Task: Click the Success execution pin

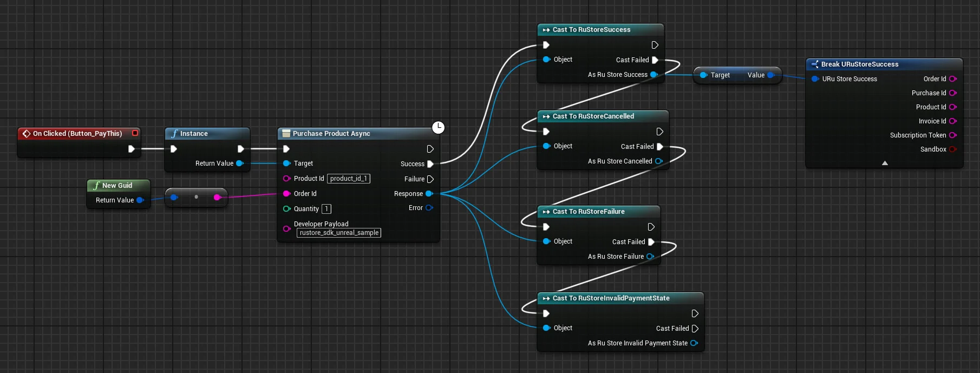Action: (x=430, y=164)
